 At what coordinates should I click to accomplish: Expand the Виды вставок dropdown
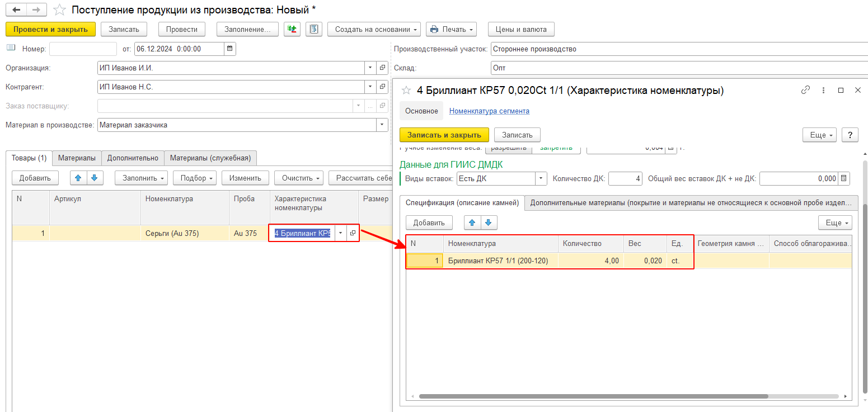coord(541,178)
